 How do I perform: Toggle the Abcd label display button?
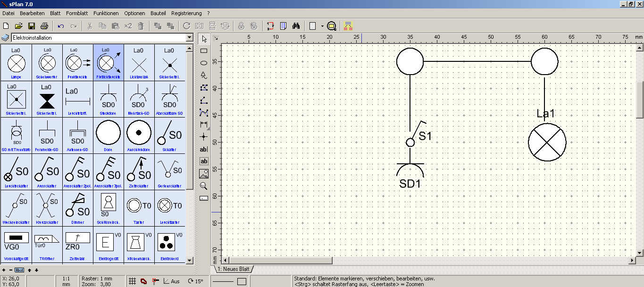click(19, 270)
